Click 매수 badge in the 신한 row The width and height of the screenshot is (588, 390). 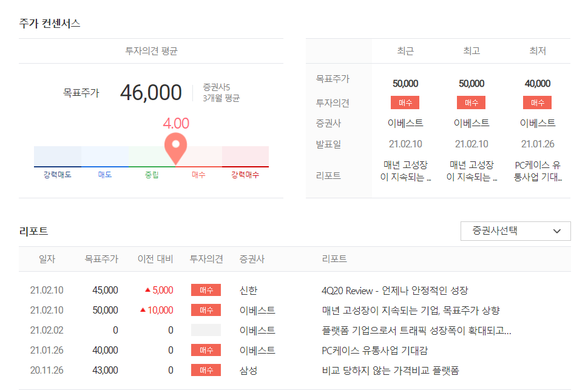[x=206, y=290]
